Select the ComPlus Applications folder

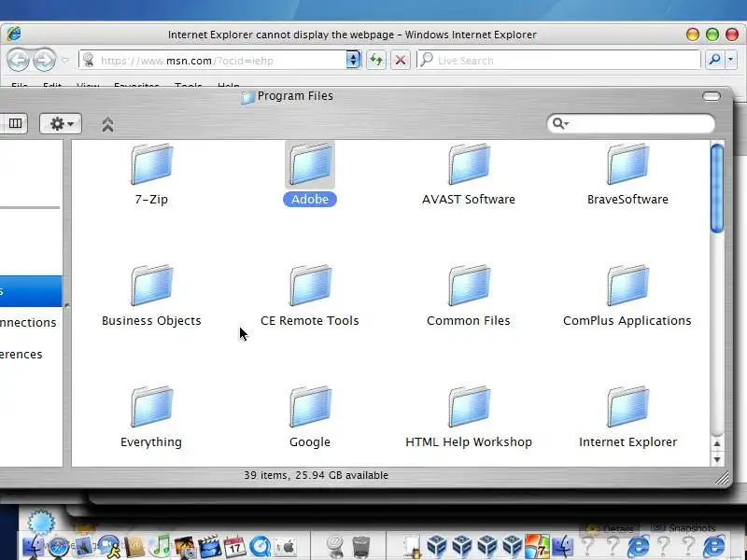point(627,295)
